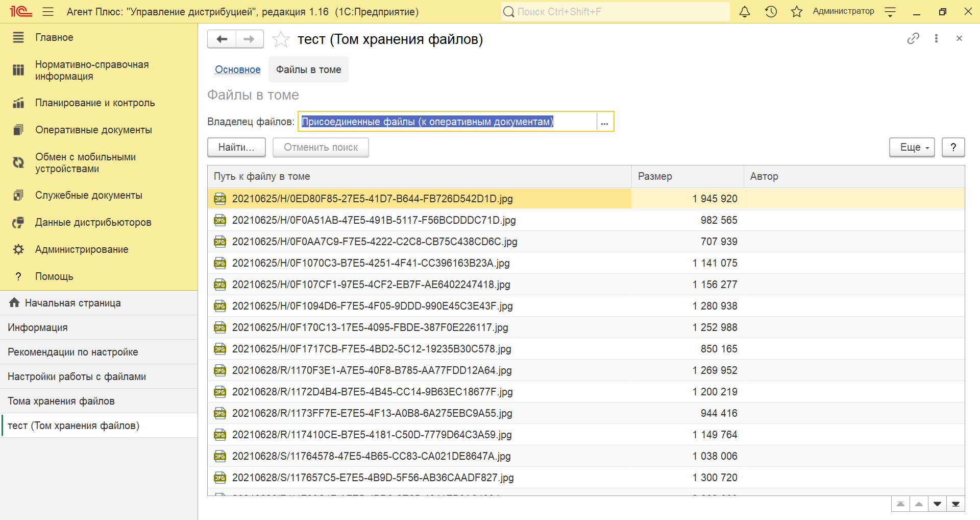
Task: Jump to first row of list
Action: (901, 504)
